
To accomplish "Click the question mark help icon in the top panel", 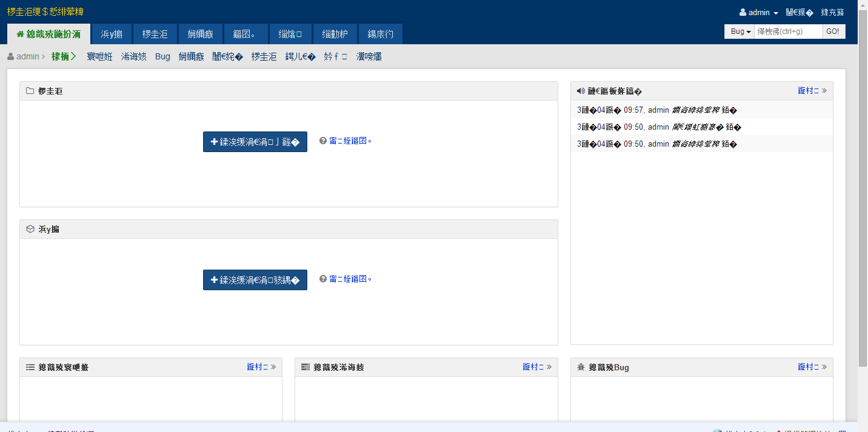I will [x=323, y=141].
